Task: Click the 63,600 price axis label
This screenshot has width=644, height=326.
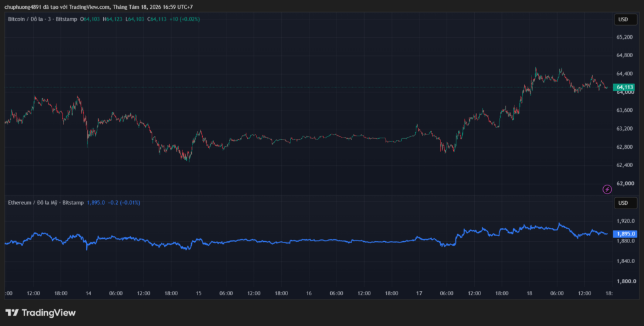Action: [625, 111]
